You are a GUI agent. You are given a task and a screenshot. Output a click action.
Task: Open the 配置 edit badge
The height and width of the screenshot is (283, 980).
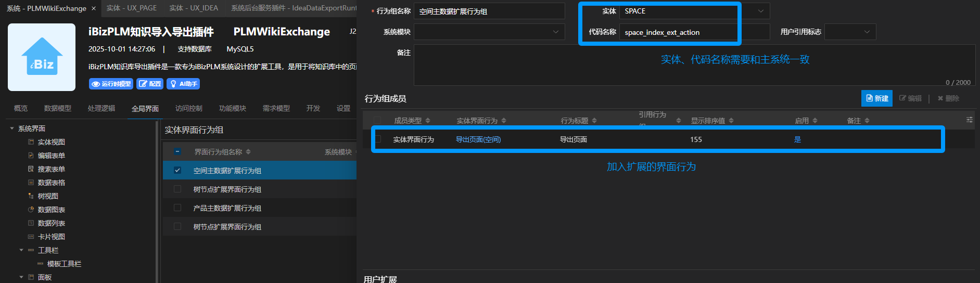point(150,84)
